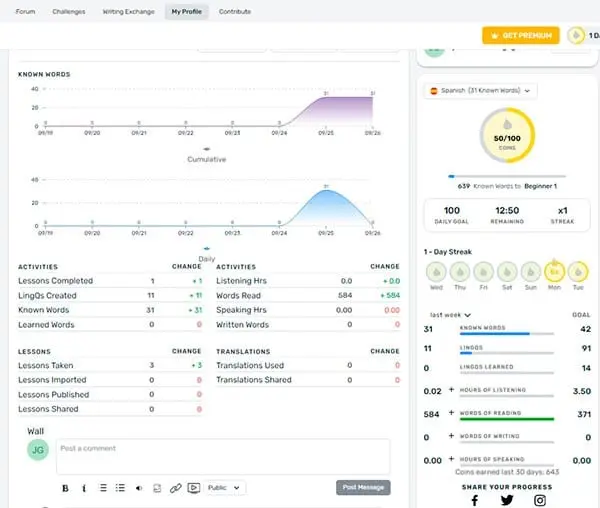Open the last week period dropdown
Screen dimensions: 600x508
click(450, 315)
